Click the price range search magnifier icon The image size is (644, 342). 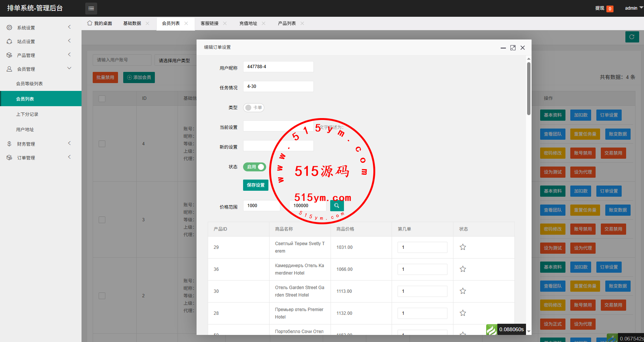[x=337, y=206]
